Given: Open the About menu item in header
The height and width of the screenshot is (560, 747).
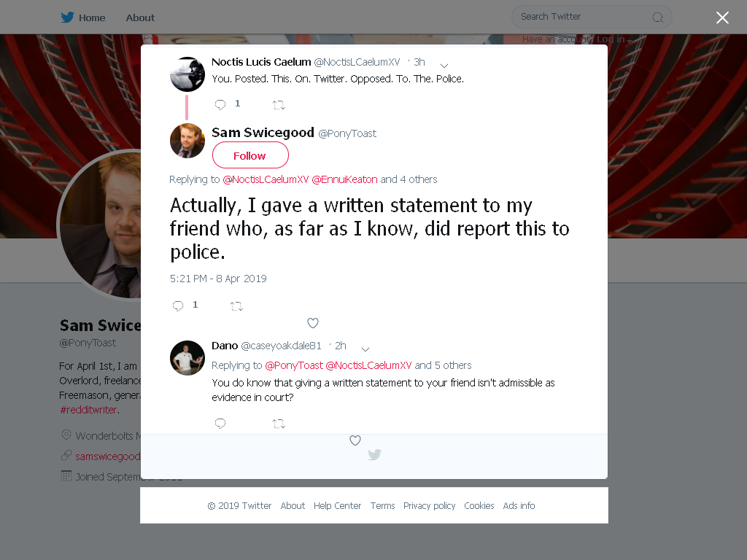Looking at the screenshot, I should pos(140,17).
